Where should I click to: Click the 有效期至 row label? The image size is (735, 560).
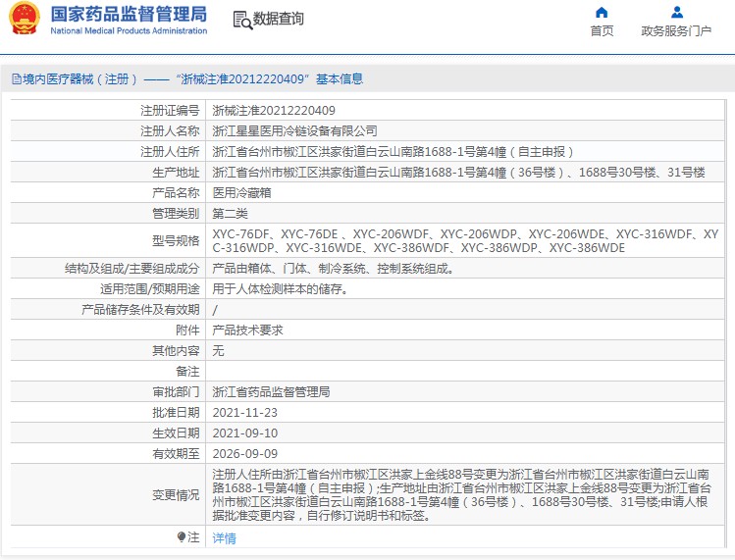pyautogui.click(x=176, y=454)
